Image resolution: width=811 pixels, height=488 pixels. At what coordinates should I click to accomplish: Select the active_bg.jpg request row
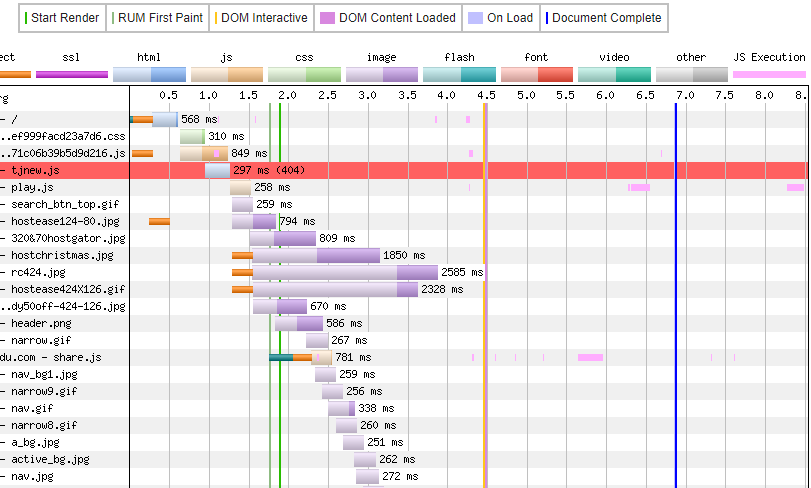pyautogui.click(x=50, y=459)
